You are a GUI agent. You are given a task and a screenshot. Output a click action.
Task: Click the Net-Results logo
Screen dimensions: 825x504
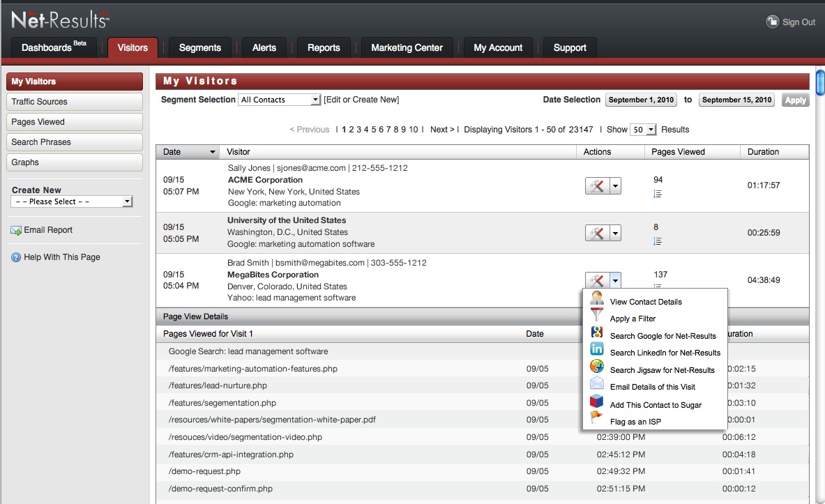[x=60, y=20]
